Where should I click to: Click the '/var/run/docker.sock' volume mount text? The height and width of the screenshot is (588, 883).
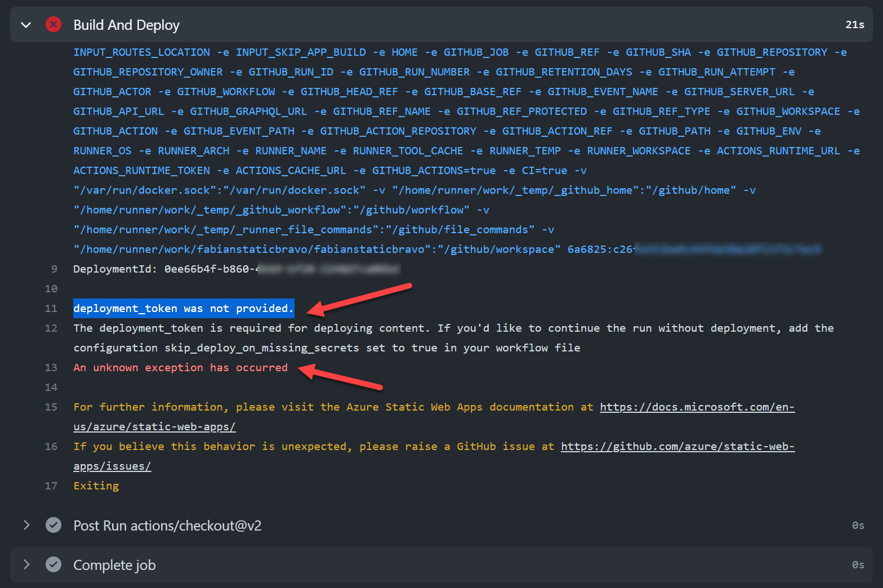click(220, 190)
